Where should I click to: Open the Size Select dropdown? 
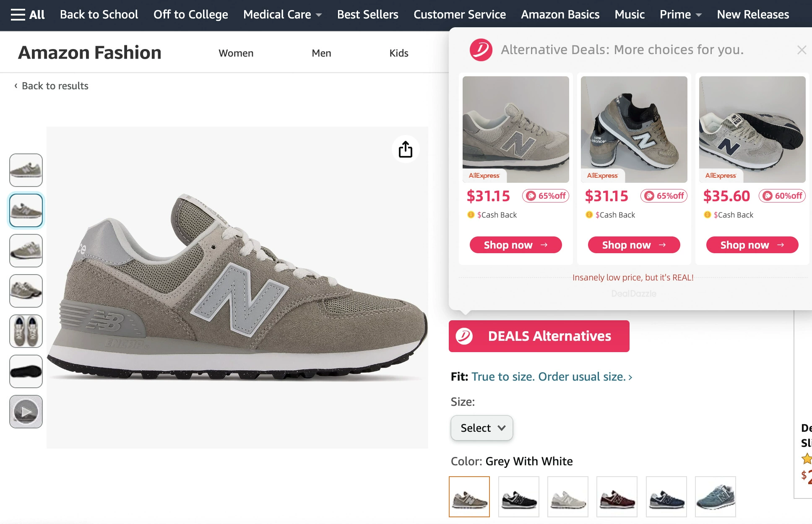[482, 428]
